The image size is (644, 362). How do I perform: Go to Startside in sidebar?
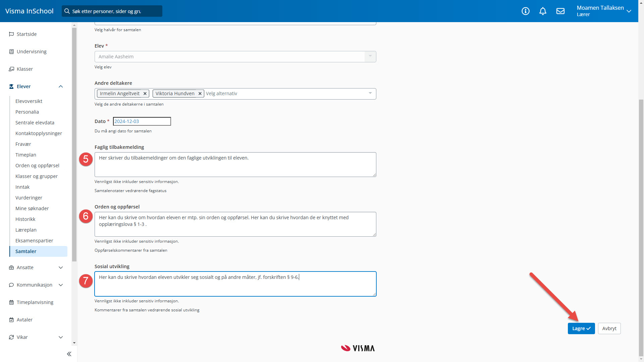(26, 34)
